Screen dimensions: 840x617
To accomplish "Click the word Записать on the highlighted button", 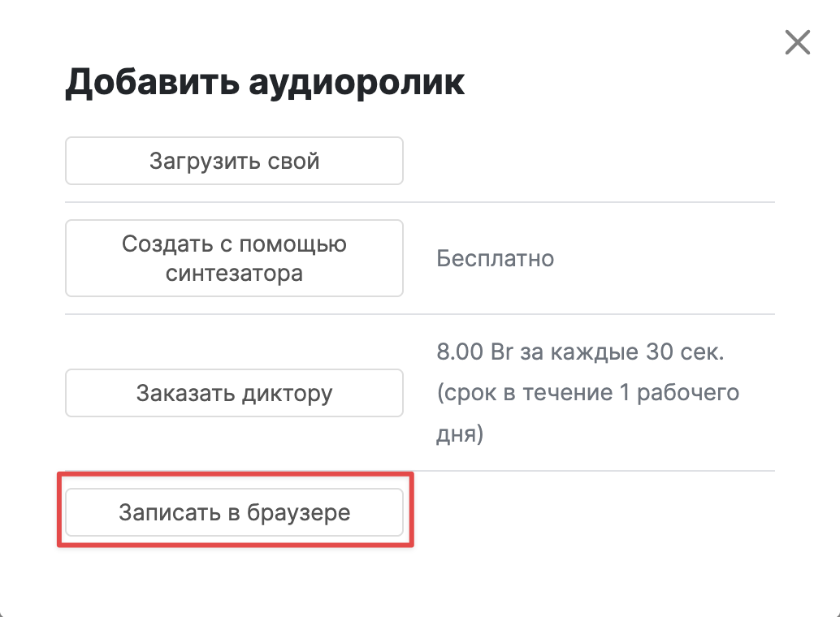I will [170, 512].
